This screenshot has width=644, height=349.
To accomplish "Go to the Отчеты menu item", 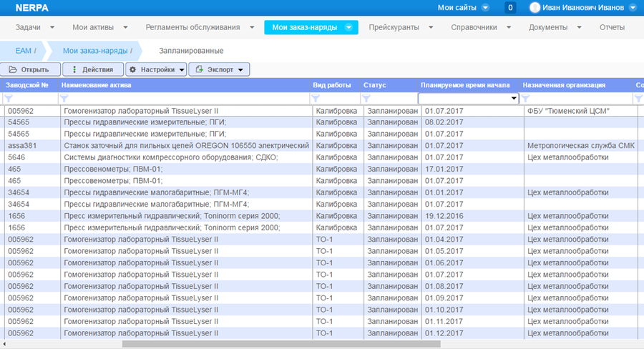I will tap(611, 27).
